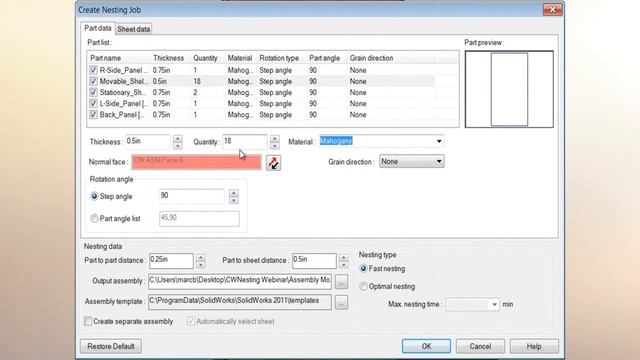The width and height of the screenshot is (640, 360).
Task: Switch to the Part data tab
Action: [x=98, y=28]
